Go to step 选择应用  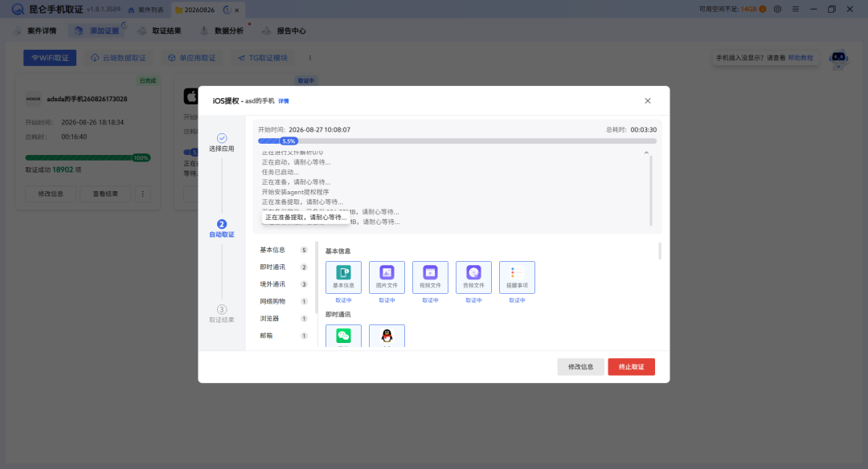222,143
